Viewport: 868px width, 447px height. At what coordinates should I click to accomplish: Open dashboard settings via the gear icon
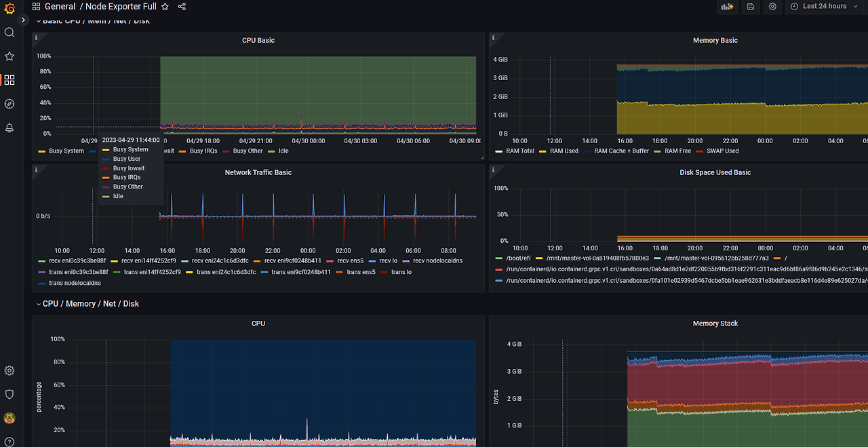pyautogui.click(x=772, y=7)
